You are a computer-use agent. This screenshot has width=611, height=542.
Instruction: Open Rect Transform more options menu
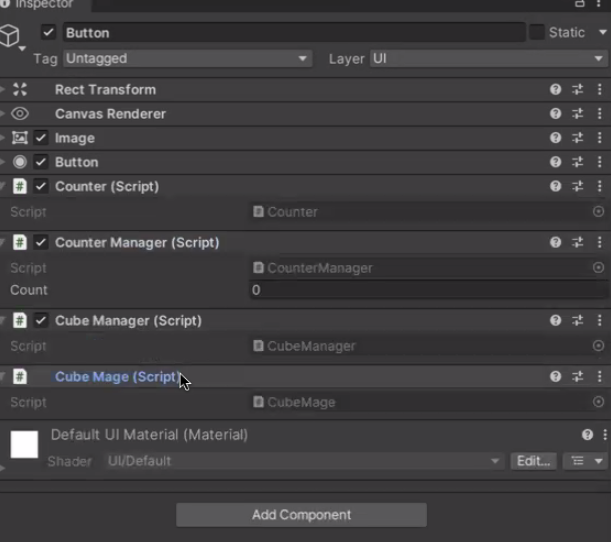click(599, 90)
